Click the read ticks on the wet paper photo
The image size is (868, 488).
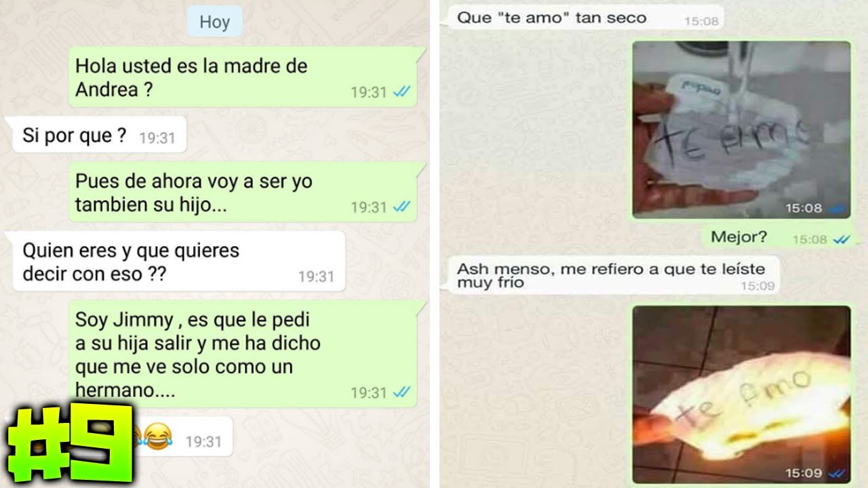tap(837, 209)
